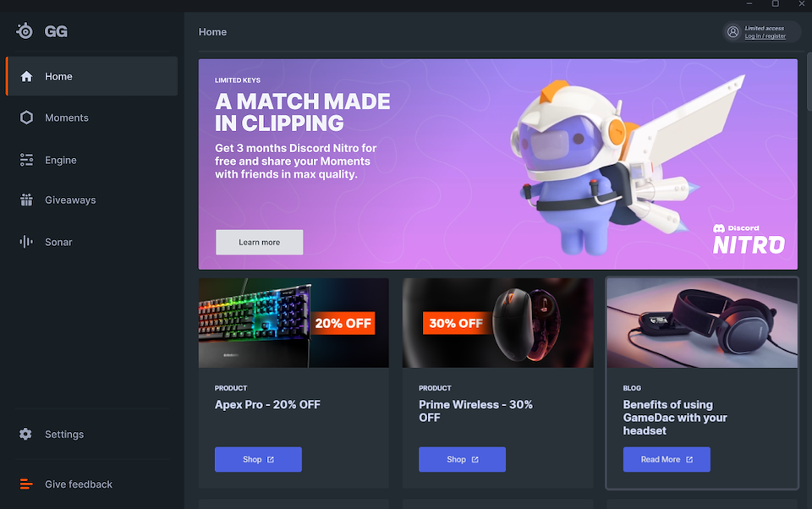Image resolution: width=812 pixels, height=509 pixels.
Task: Open Moments via its hexagon icon
Action: point(26,118)
